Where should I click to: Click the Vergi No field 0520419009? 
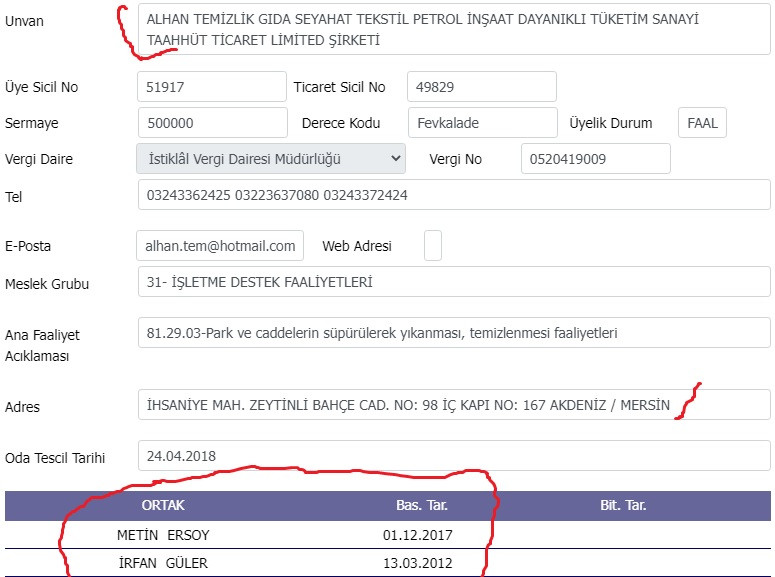[x=596, y=159]
